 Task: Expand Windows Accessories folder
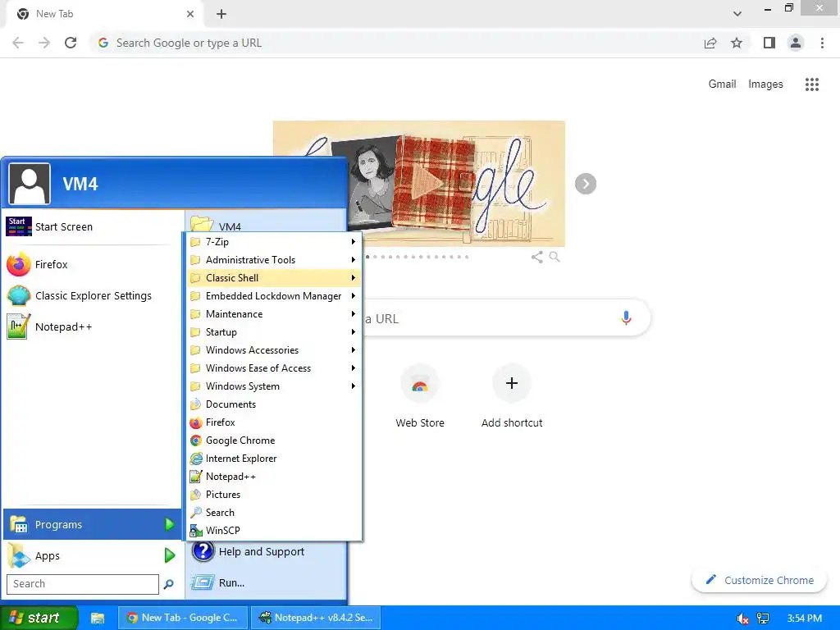(274, 350)
